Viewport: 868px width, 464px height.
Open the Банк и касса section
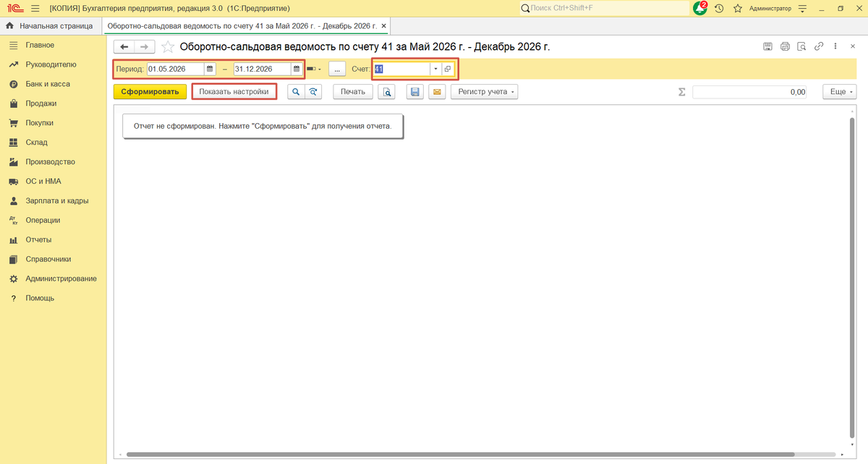(48, 84)
